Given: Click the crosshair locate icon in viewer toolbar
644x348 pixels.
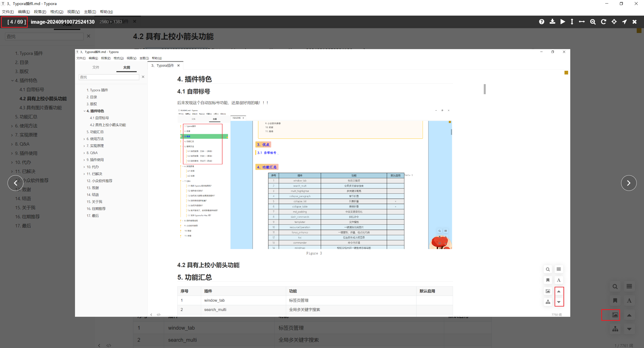Looking at the screenshot, I should [x=614, y=22].
